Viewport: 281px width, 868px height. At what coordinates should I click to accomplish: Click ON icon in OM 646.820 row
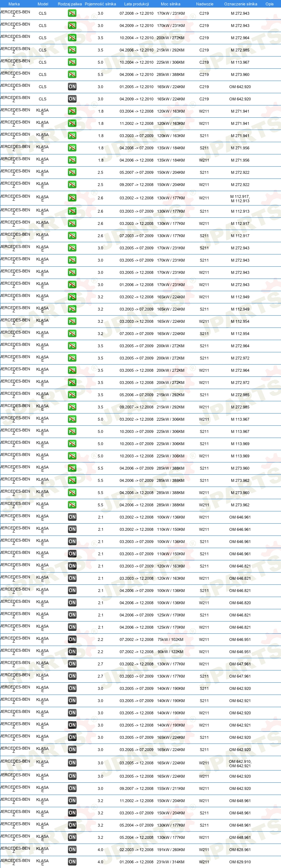pyautogui.click(x=72, y=603)
